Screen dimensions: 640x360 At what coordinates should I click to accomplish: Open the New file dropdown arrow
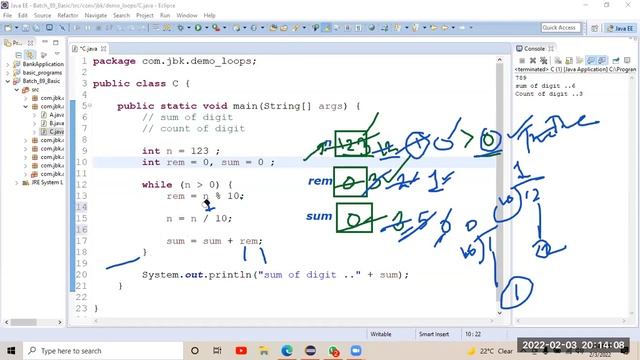pos(16,28)
